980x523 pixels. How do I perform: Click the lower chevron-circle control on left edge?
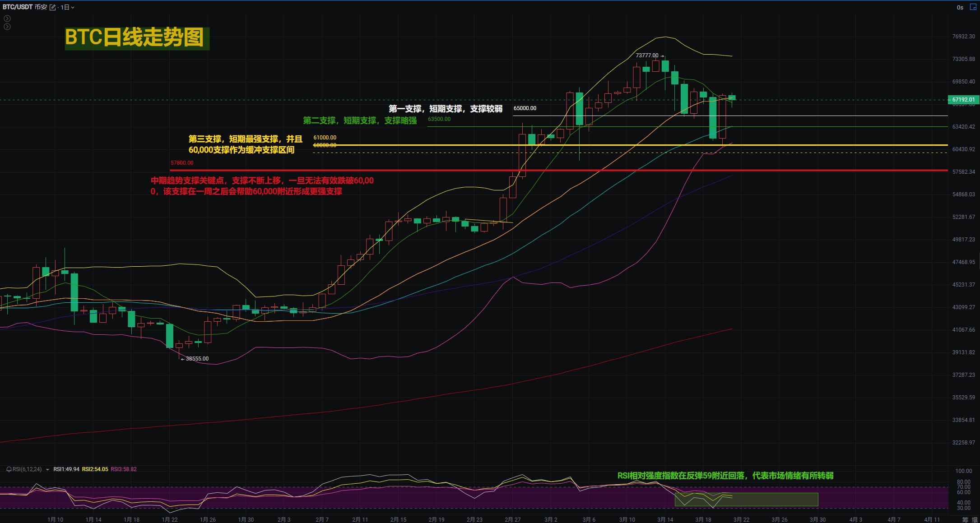pos(7,27)
